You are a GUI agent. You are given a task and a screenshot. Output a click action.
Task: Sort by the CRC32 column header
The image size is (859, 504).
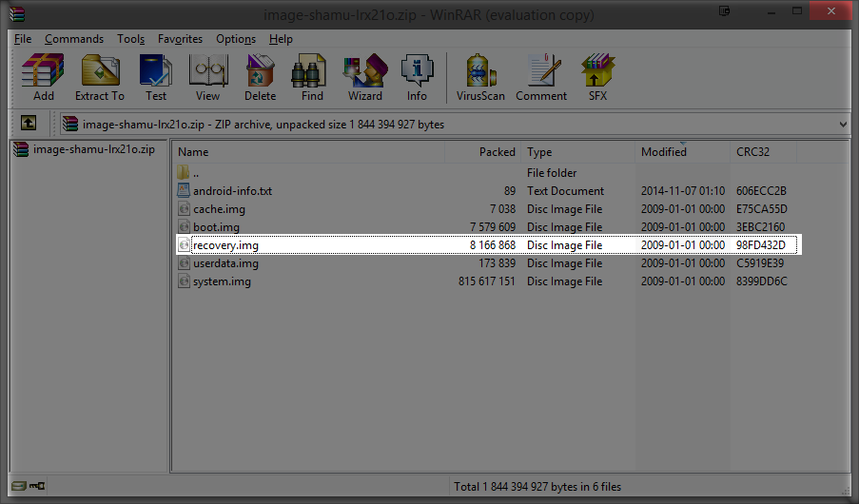click(x=763, y=152)
